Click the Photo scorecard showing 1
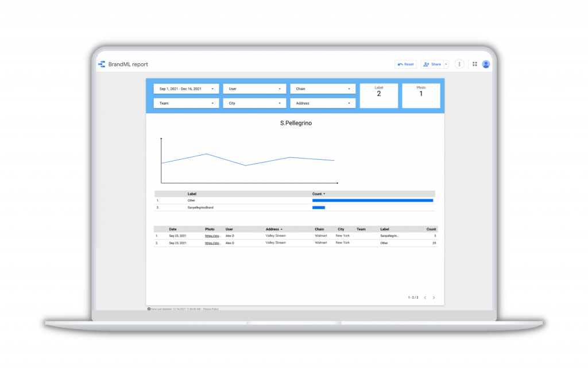 pos(421,95)
